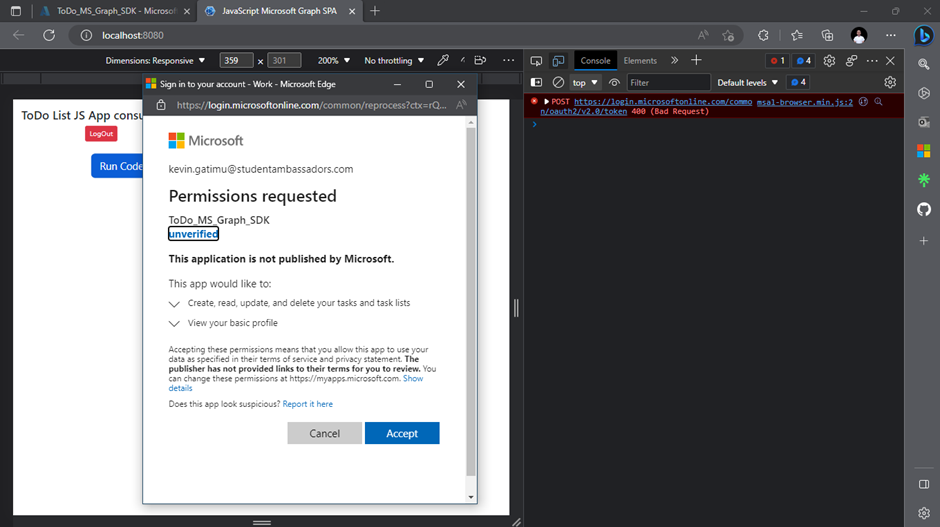View site information for localhost
This screenshot has width=940, height=527.
point(86,35)
